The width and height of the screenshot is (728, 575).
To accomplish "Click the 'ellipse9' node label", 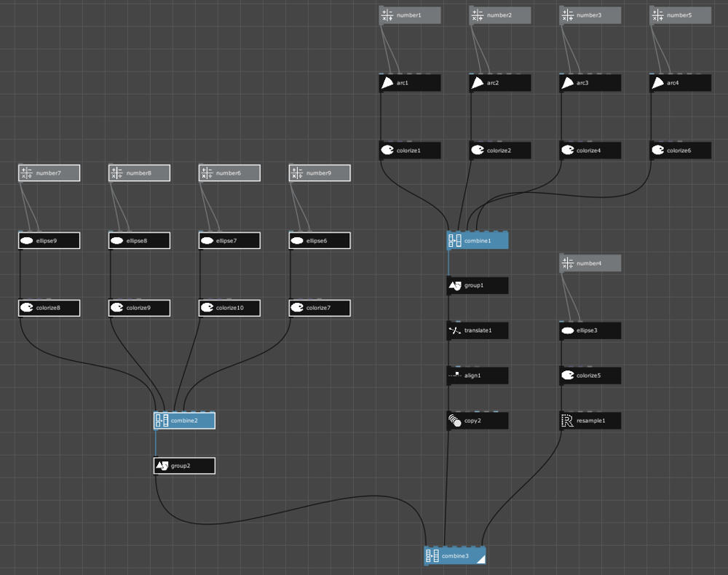I will point(47,241).
